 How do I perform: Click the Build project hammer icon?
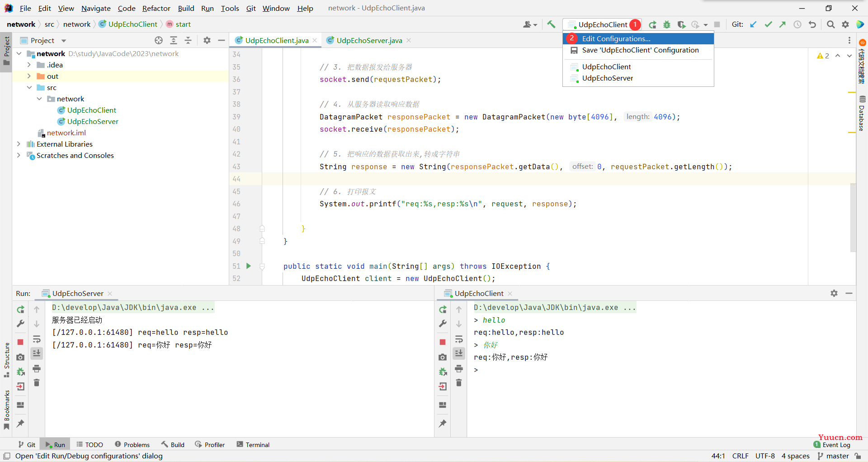[551, 24]
